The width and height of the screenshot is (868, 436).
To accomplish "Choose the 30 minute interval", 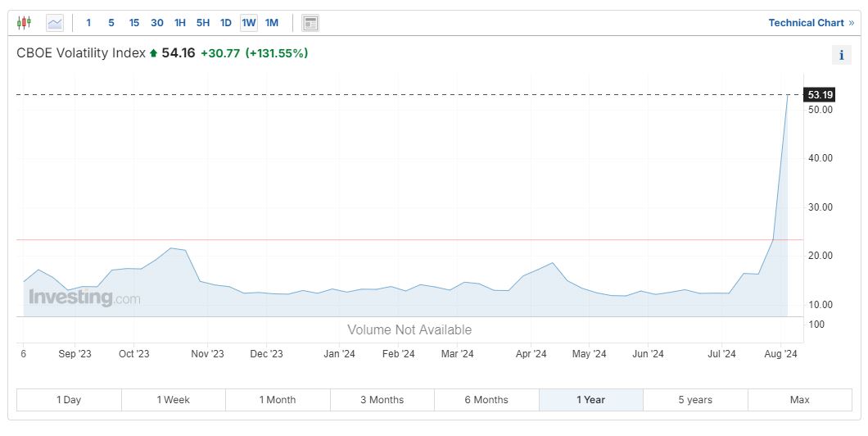I will pyautogui.click(x=157, y=23).
